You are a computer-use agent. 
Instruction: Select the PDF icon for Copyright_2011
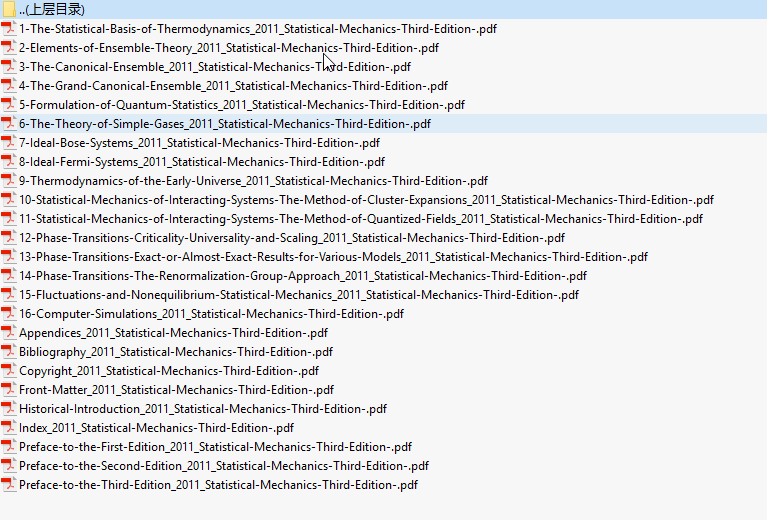click(8, 371)
